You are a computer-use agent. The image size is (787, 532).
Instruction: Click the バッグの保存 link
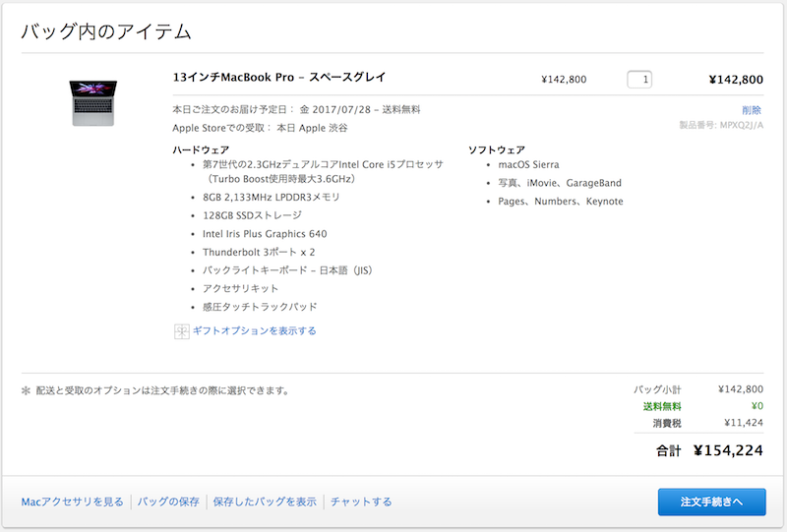(168, 502)
